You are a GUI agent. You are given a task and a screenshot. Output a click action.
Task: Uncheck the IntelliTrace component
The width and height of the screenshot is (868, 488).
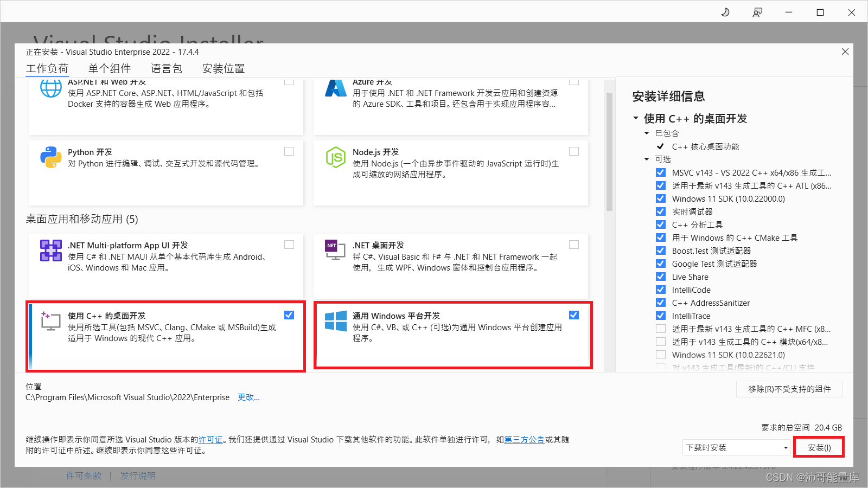(x=661, y=316)
